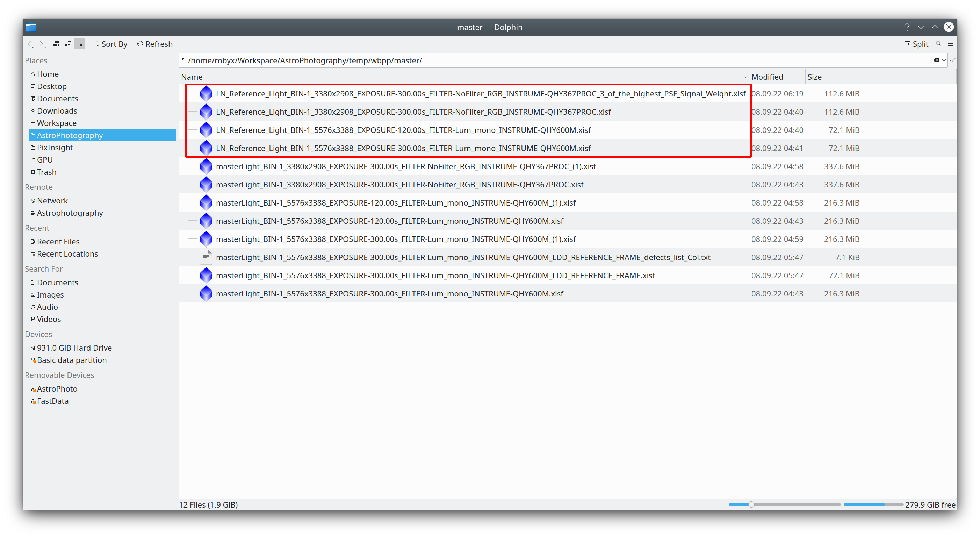The image size is (980, 537).
Task: Open Desktop in Places
Action: tap(52, 86)
